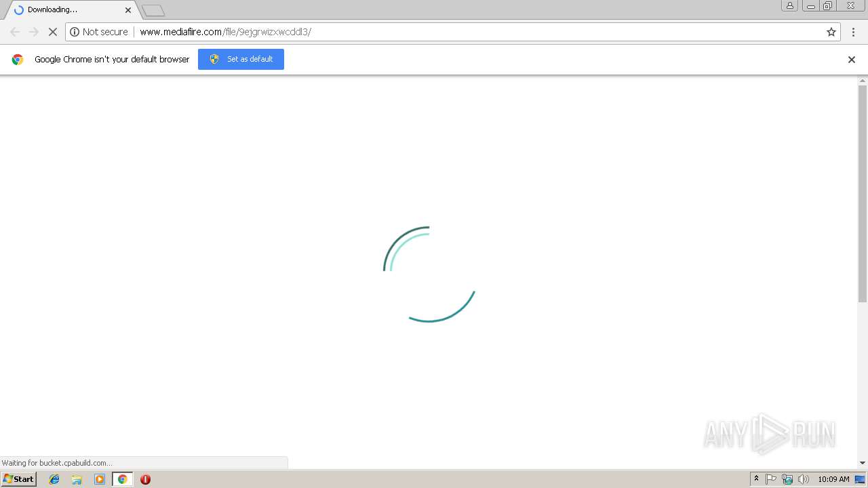
Task: Click the back navigation arrow
Action: (15, 32)
